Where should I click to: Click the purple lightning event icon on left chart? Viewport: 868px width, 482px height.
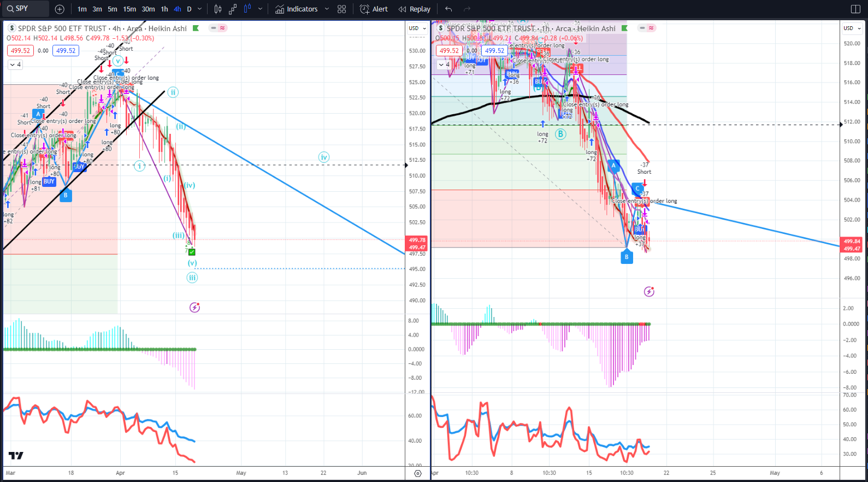click(194, 308)
